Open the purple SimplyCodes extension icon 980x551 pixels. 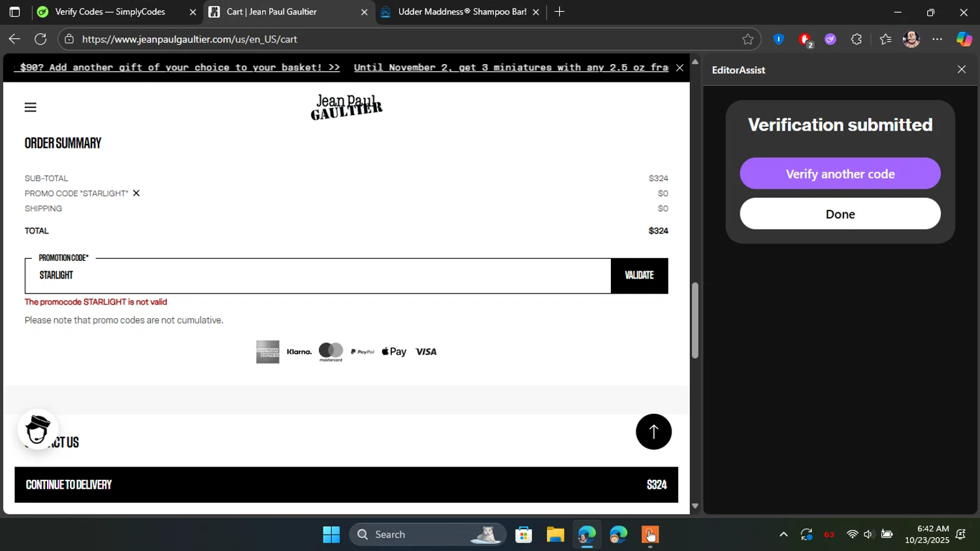pos(830,39)
